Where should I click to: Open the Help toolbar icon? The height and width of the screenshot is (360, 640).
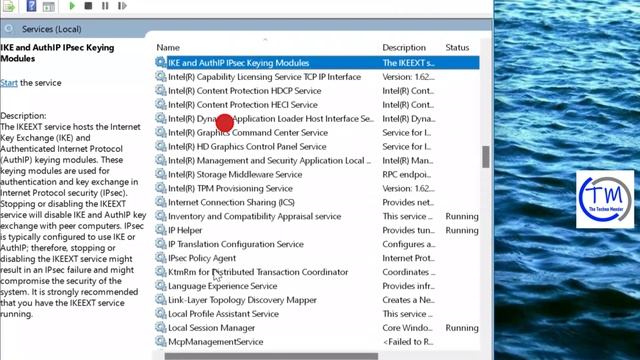pos(31,6)
